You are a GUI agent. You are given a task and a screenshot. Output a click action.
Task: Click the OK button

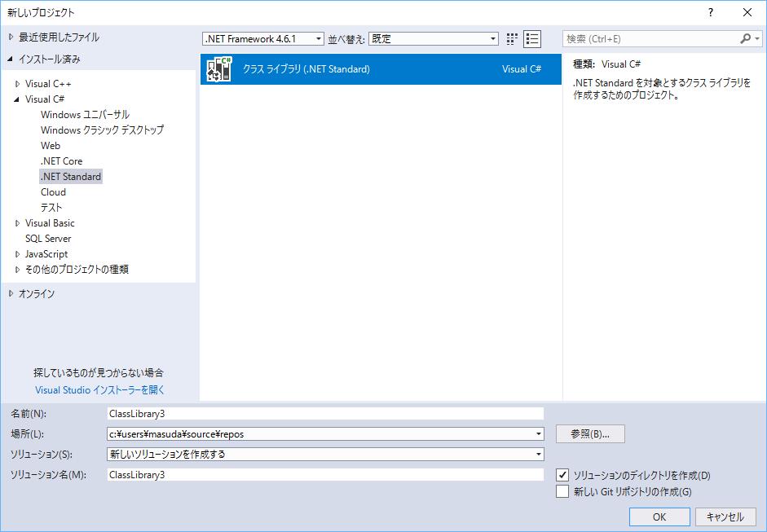pyautogui.click(x=659, y=517)
